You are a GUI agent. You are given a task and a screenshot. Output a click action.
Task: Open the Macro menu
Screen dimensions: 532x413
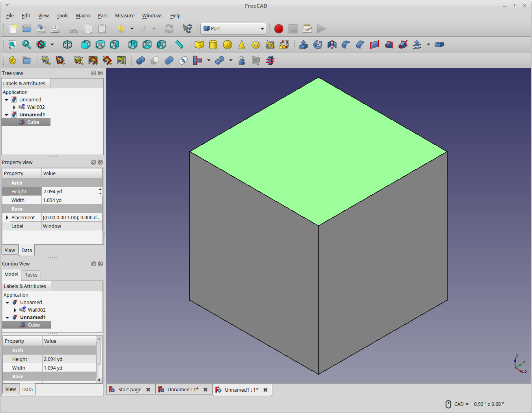tap(83, 16)
